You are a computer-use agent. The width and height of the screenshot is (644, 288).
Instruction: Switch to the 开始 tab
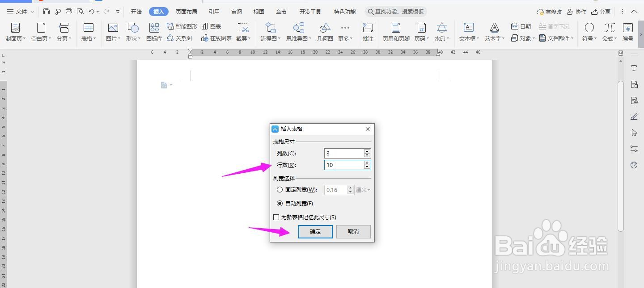(x=136, y=12)
